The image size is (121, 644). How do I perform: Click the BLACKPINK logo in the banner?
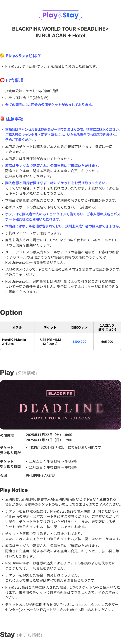(x=60, y=393)
